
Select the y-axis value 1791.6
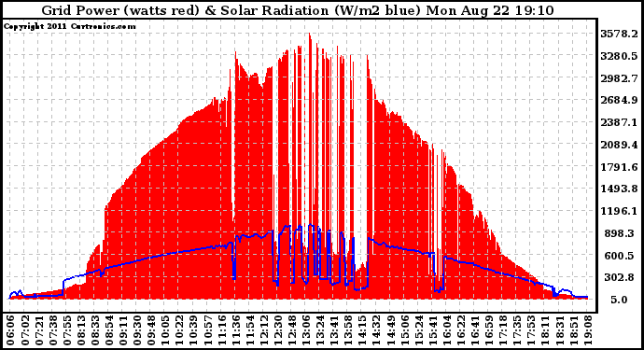[x=619, y=167]
